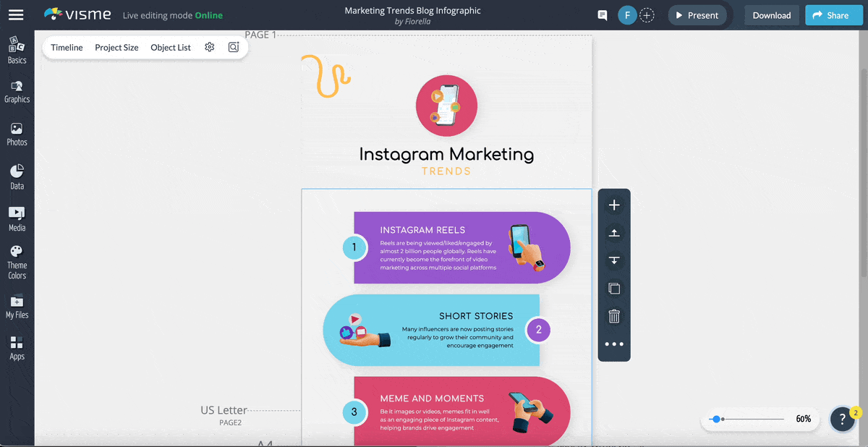Open the Timeline tab

tap(67, 47)
